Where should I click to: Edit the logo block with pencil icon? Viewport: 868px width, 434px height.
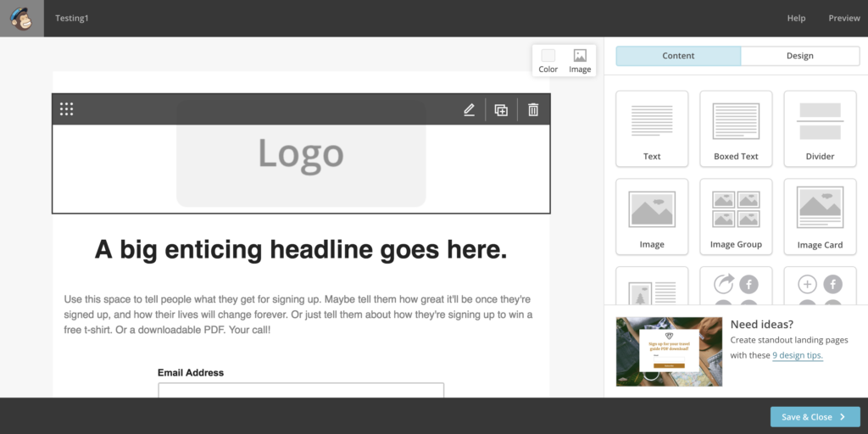tap(470, 109)
